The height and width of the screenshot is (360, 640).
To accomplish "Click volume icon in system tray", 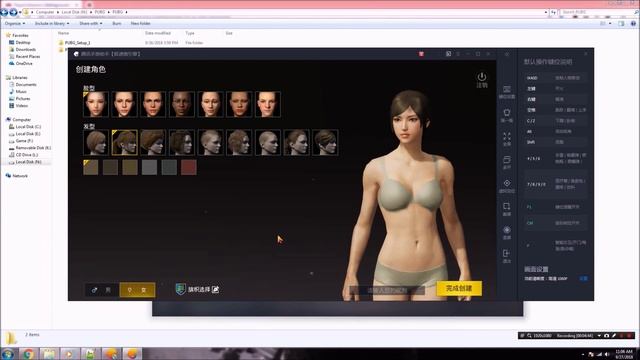I will click(x=607, y=354).
